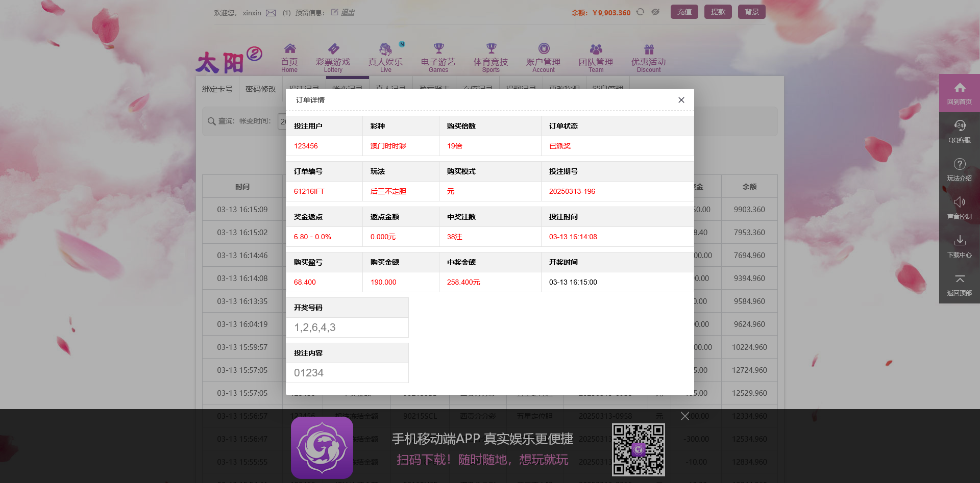Click the 澳门时时彩 lottery type value
The image size is (980, 483).
click(x=388, y=146)
